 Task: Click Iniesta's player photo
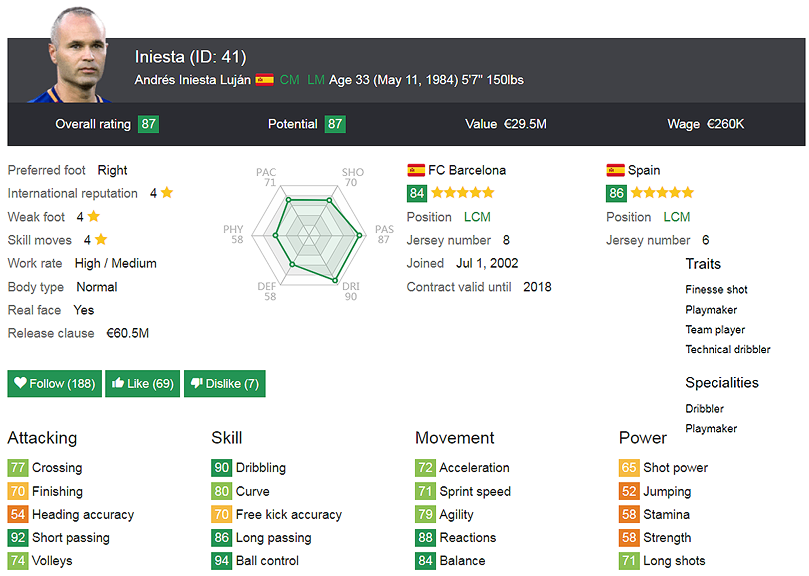tap(76, 55)
